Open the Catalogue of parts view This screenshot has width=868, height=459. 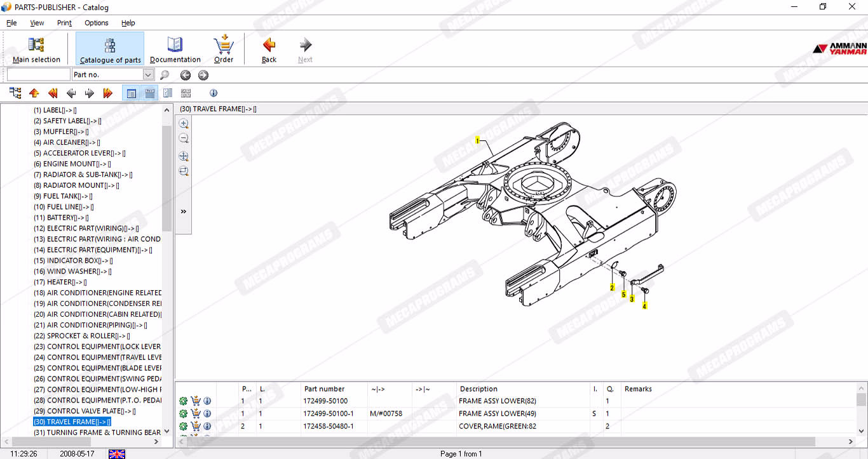110,49
